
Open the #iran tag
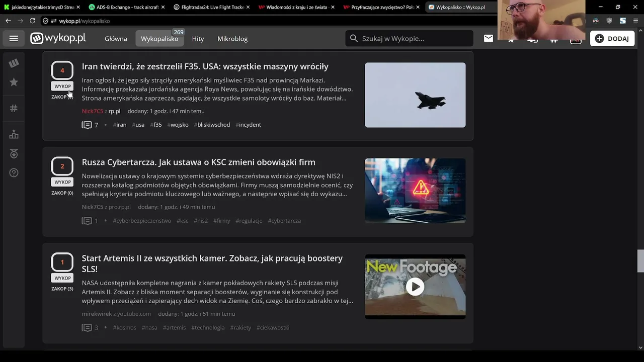point(120,125)
